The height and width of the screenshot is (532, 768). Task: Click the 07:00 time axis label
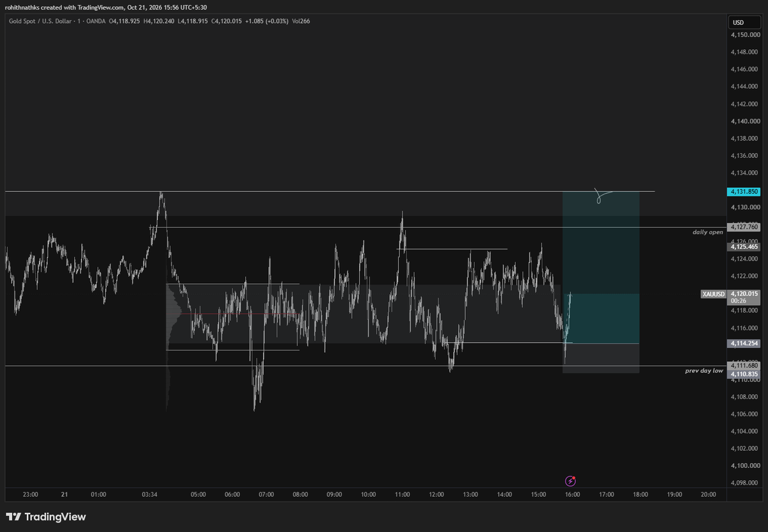[x=266, y=494]
